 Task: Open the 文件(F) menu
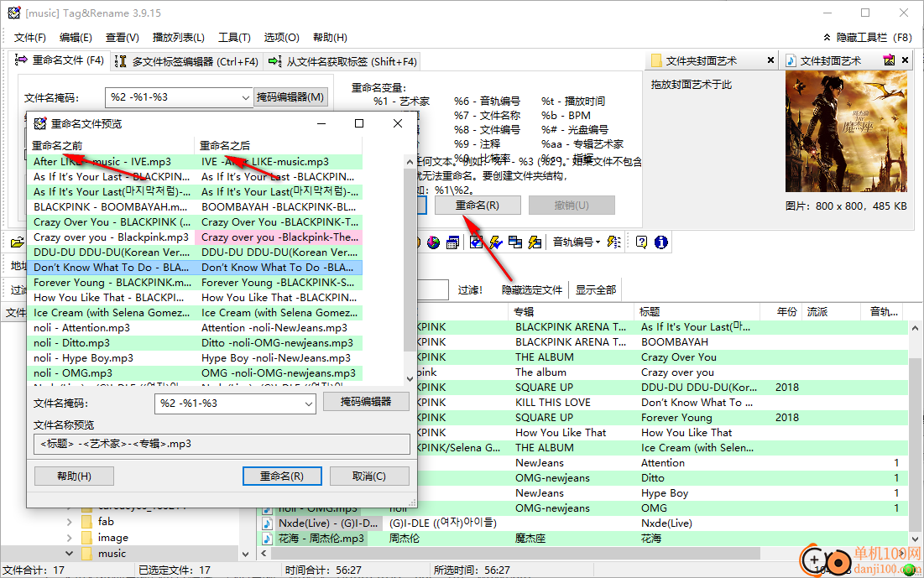coord(29,38)
